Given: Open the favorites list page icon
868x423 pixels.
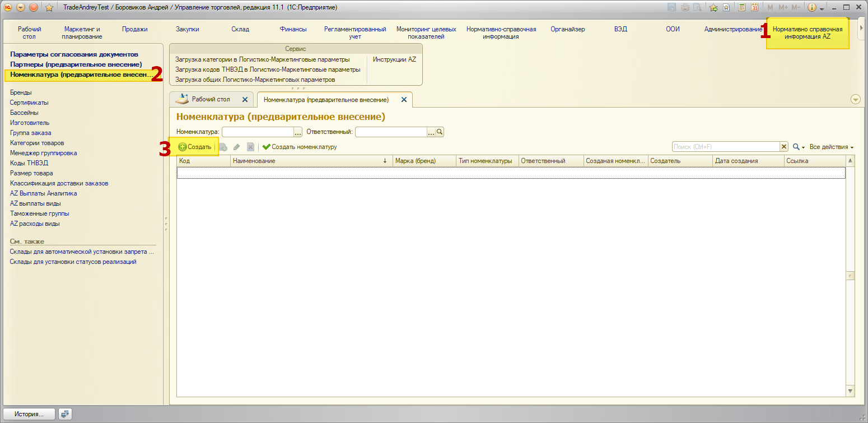Looking at the screenshot, I should point(726,8).
